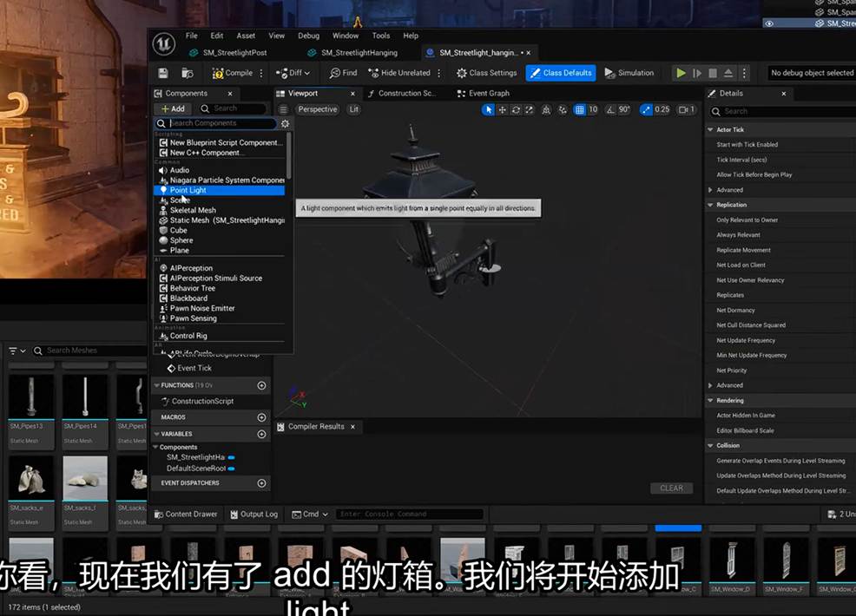Collapse the Replication section in Details
Image resolution: width=856 pixels, height=616 pixels.
(711, 205)
